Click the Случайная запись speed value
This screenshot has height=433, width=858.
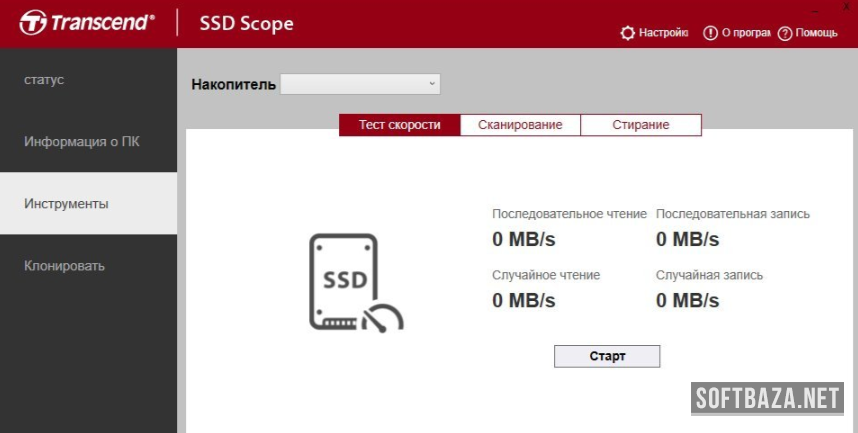point(687,300)
